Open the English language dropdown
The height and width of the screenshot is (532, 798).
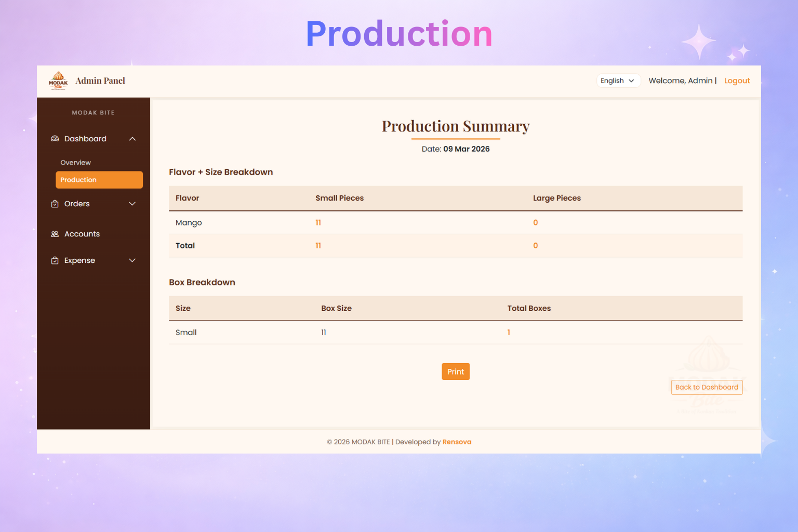[x=617, y=81]
